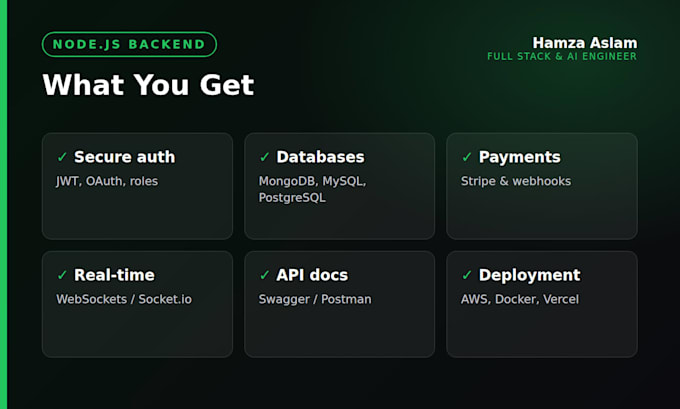680x409 pixels.
Task: Select the Databases card title
Action: (320, 157)
